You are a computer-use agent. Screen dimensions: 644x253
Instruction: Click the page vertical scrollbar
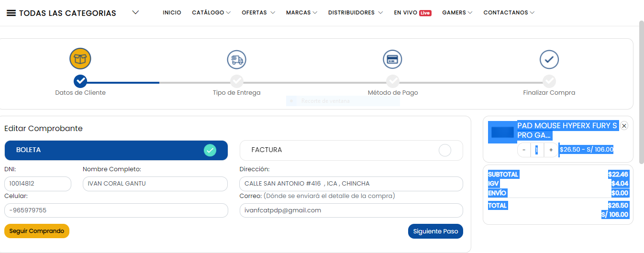[x=641, y=91]
